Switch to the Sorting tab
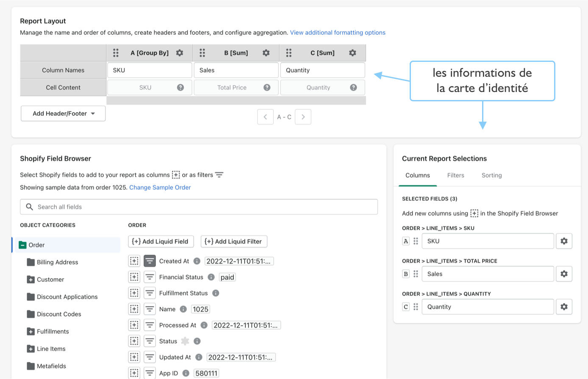This screenshot has height=379, width=588. tap(492, 176)
